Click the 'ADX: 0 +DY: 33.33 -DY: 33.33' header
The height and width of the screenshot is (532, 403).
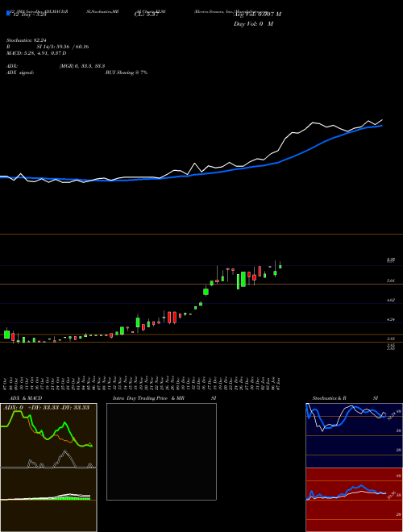point(46,408)
